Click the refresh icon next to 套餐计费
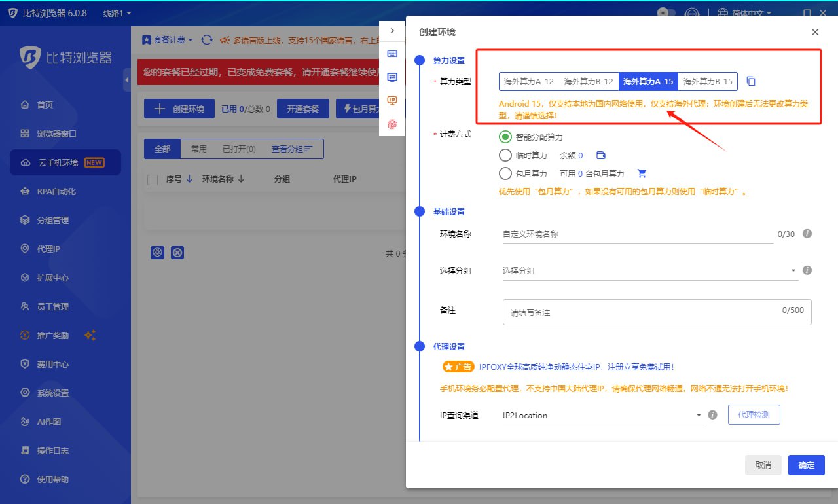The width and height of the screenshot is (838, 504). pyautogui.click(x=207, y=40)
